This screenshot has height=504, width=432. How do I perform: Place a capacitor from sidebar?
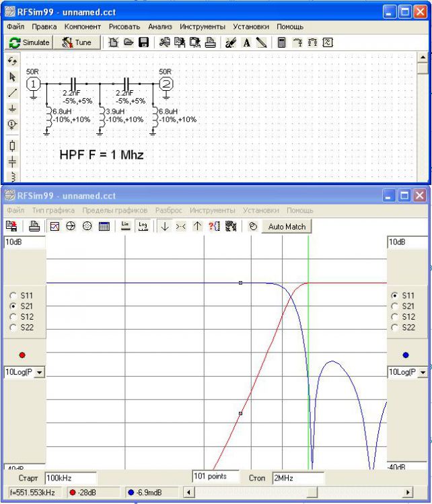point(12,161)
